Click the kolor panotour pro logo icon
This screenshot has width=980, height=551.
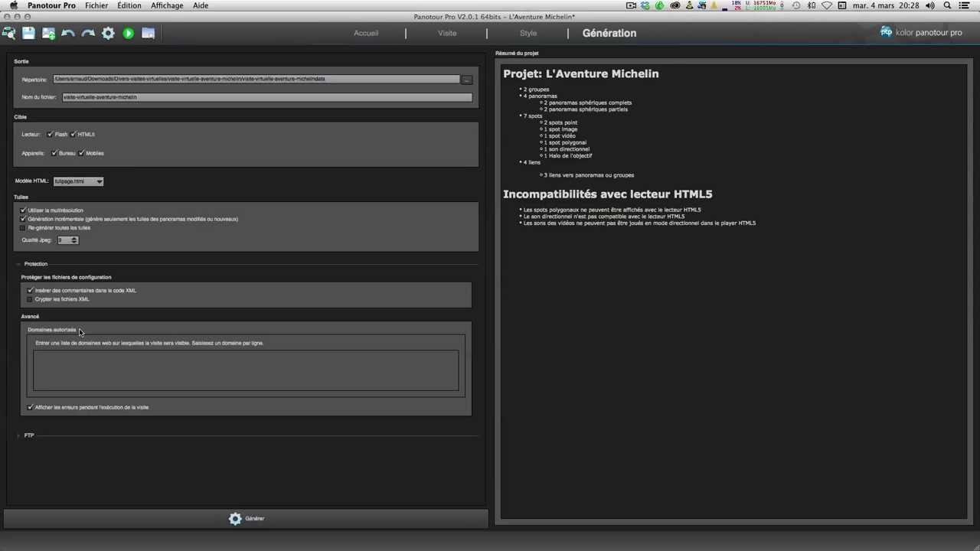click(x=886, y=32)
